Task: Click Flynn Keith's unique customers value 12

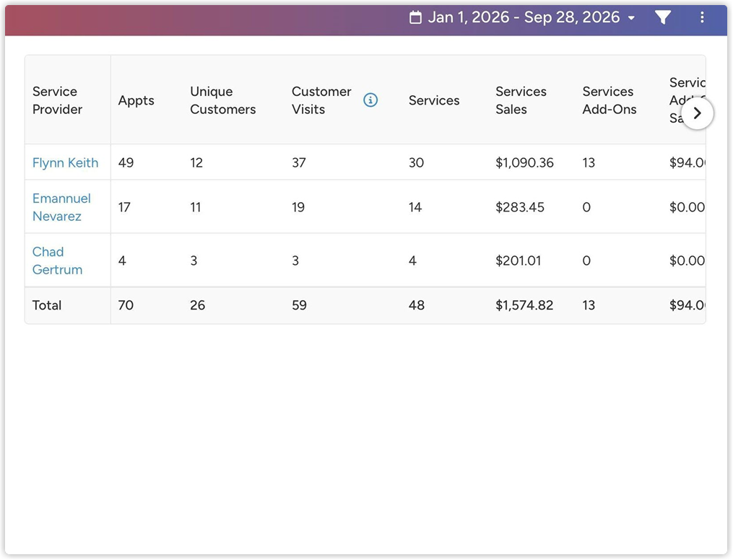Action: [x=196, y=162]
